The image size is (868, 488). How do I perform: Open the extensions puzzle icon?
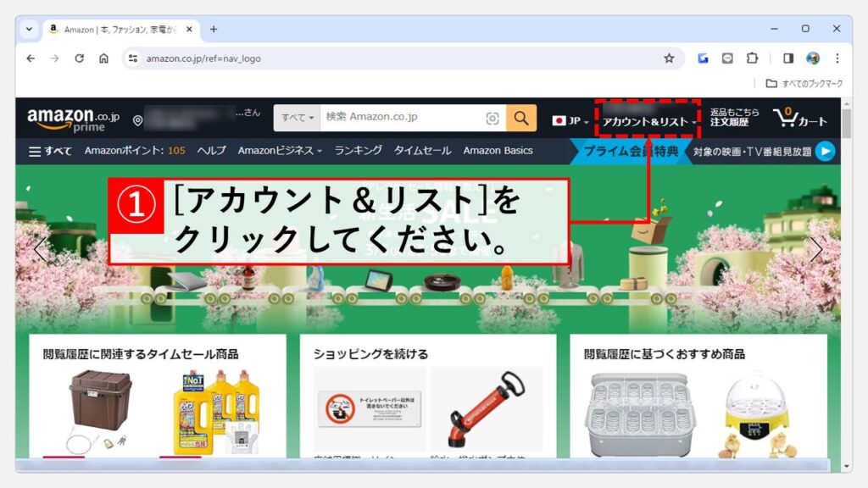752,58
